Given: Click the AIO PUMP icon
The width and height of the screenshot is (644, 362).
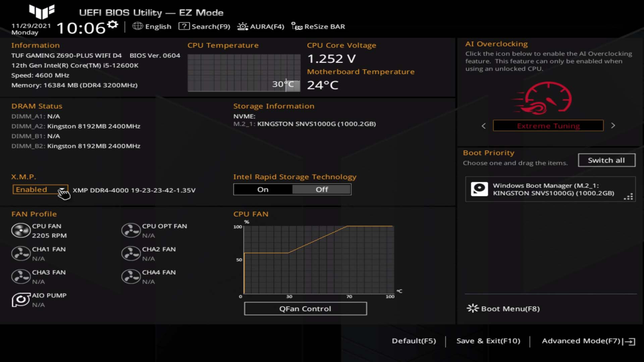Looking at the screenshot, I should [x=21, y=300].
